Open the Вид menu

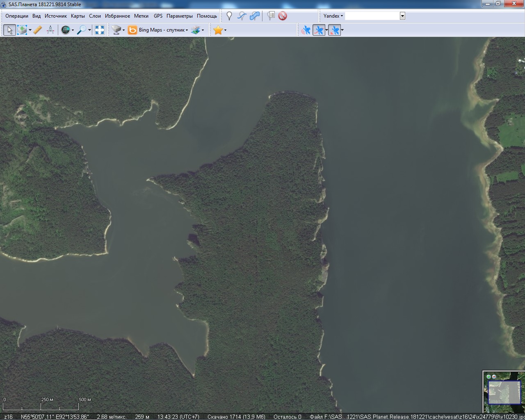click(37, 16)
